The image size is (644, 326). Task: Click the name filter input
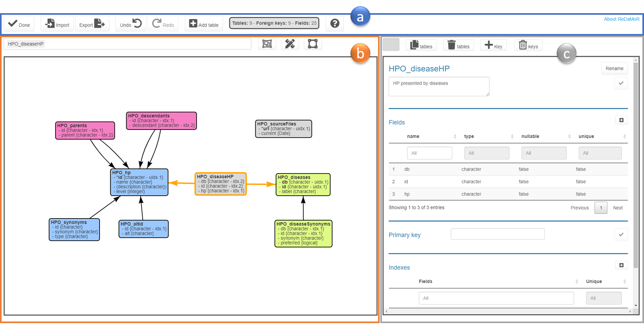429,153
